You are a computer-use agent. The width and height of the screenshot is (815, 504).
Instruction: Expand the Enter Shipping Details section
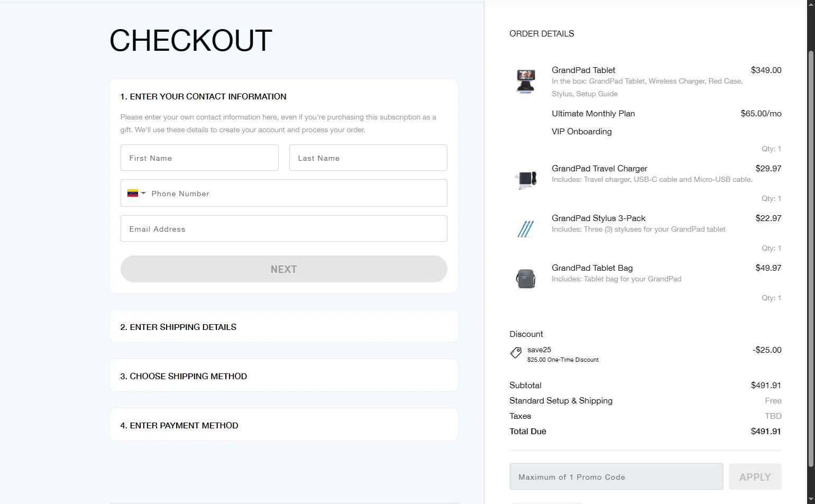(284, 327)
